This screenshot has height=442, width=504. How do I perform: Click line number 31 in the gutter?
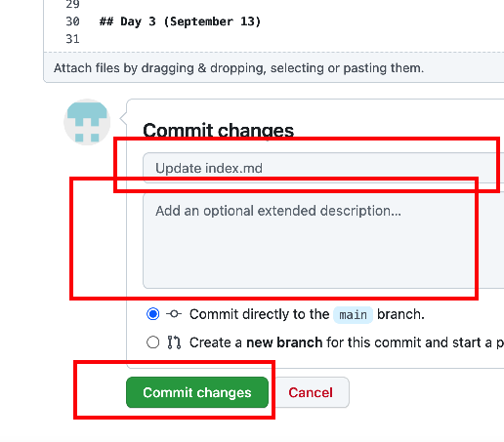(72, 39)
